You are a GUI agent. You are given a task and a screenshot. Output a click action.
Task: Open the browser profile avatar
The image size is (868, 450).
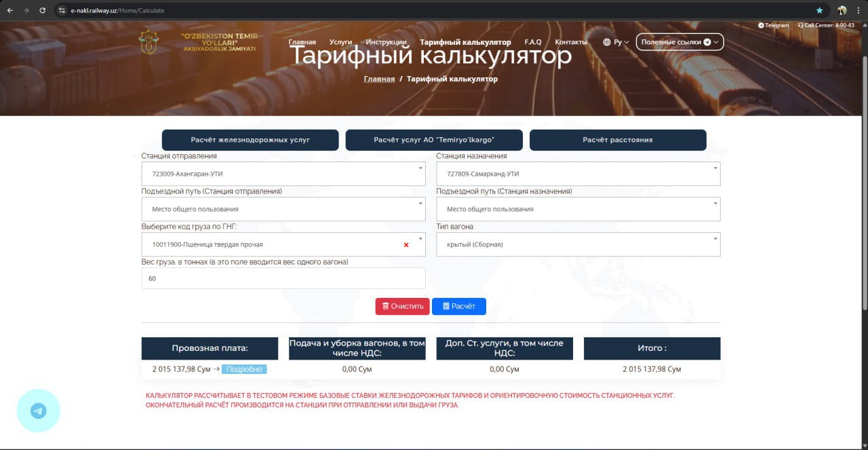coord(842,10)
